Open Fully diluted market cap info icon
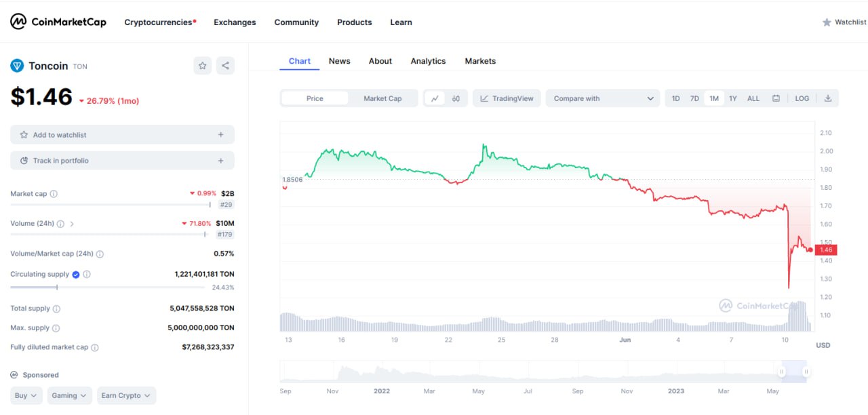Screen dimensions: 868x415 tap(95, 348)
